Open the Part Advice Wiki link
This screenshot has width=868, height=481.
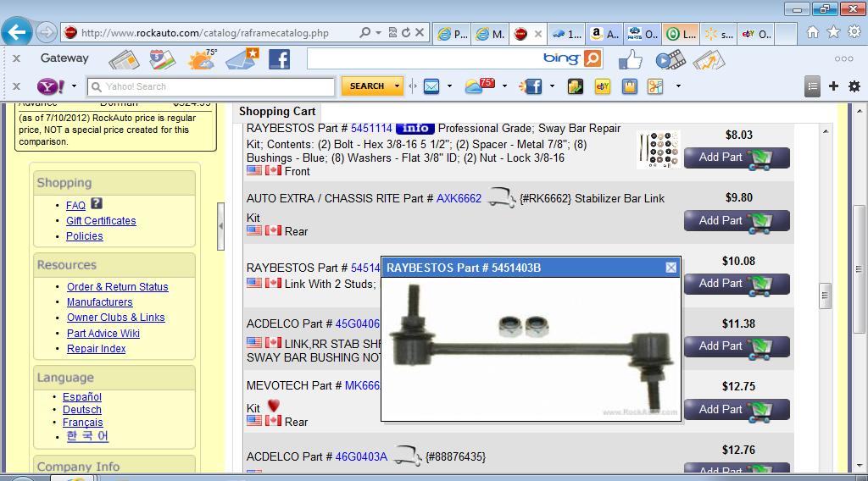[103, 334]
